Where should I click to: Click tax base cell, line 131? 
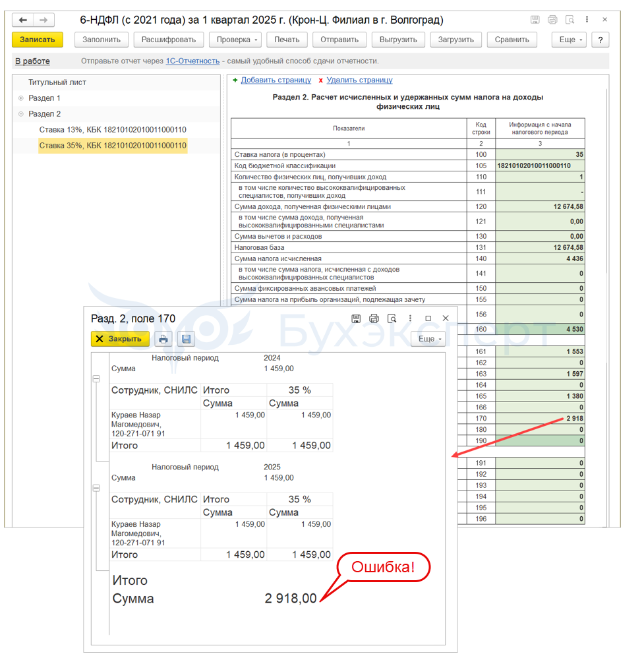(x=541, y=248)
